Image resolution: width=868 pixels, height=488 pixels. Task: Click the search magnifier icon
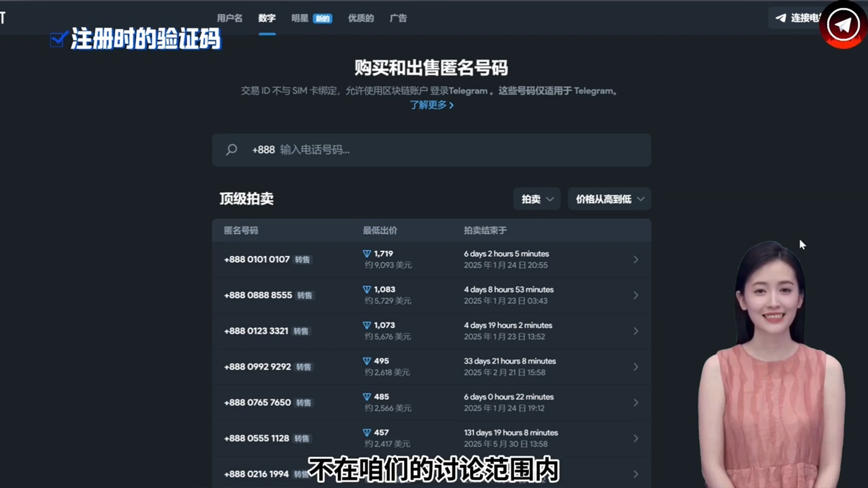pyautogui.click(x=231, y=150)
